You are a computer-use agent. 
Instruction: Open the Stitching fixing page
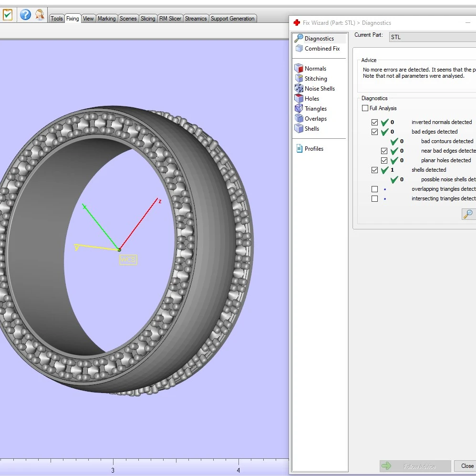tap(316, 78)
